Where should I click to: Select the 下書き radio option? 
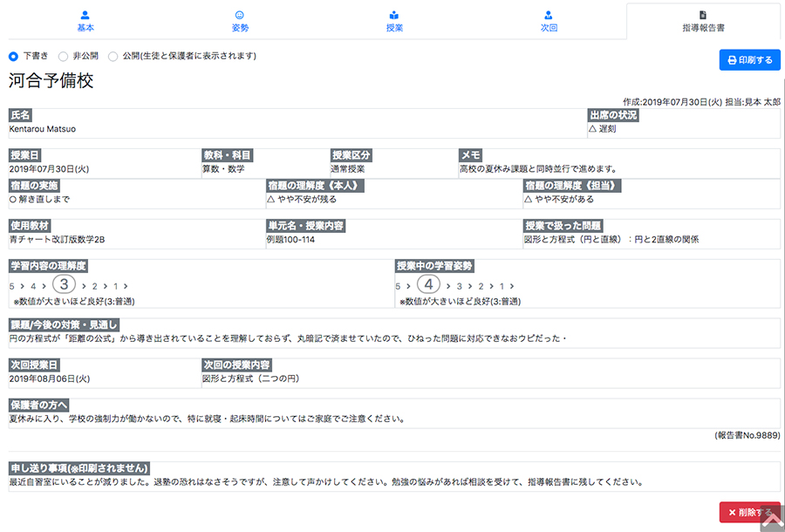click(x=13, y=56)
